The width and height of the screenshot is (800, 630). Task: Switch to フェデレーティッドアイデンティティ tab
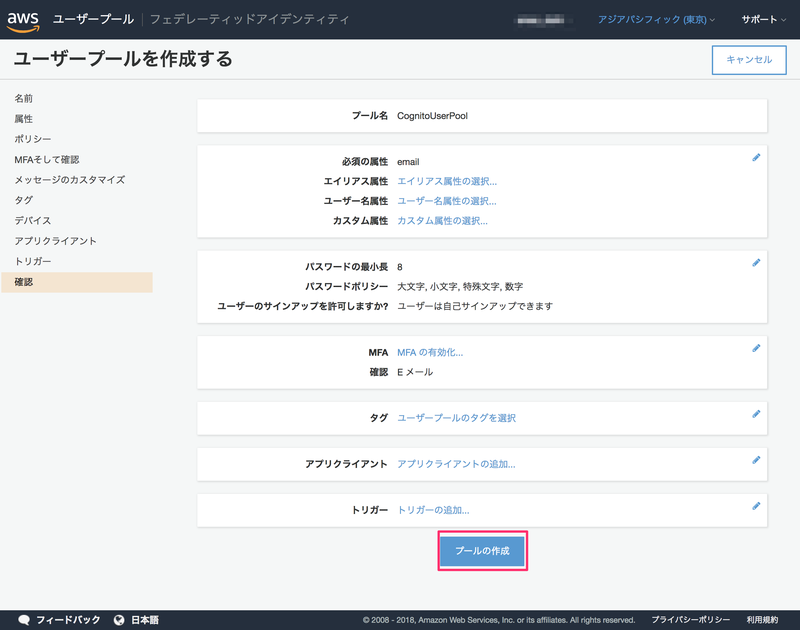pos(249,19)
